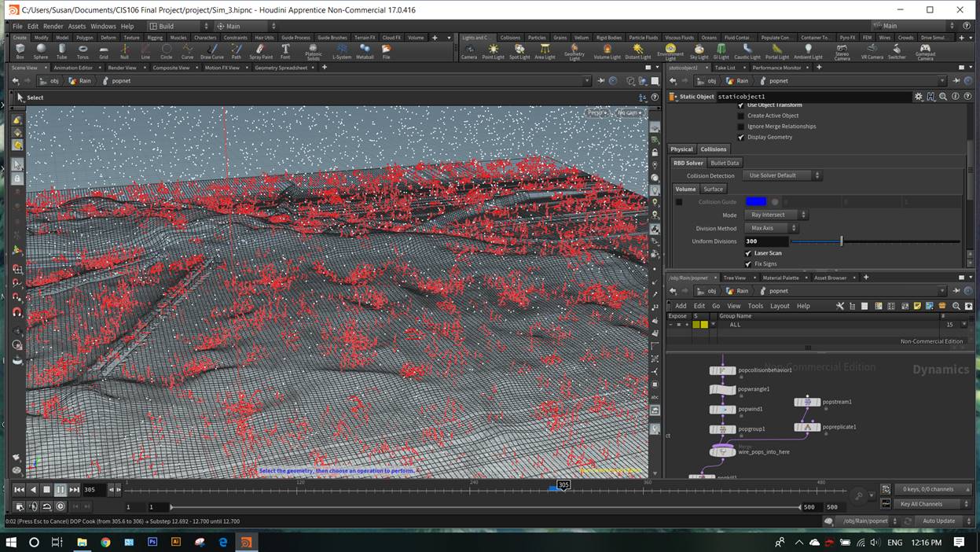The width and height of the screenshot is (980, 552).
Task: Create a Torus from shelf
Action: (83, 51)
